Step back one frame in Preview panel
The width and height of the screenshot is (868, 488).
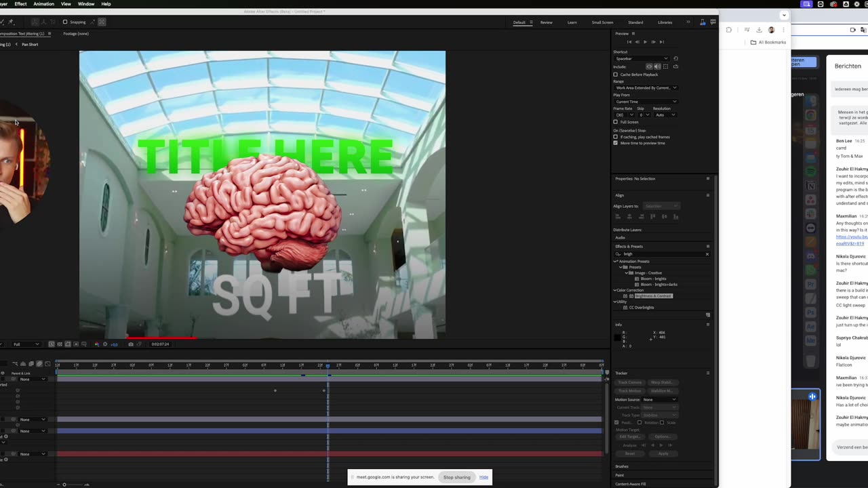637,42
